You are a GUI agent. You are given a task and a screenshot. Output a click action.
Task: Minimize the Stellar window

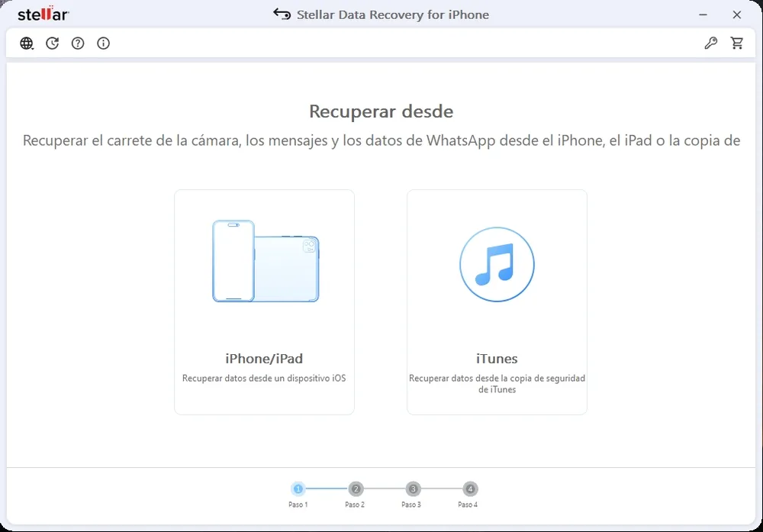click(x=703, y=15)
